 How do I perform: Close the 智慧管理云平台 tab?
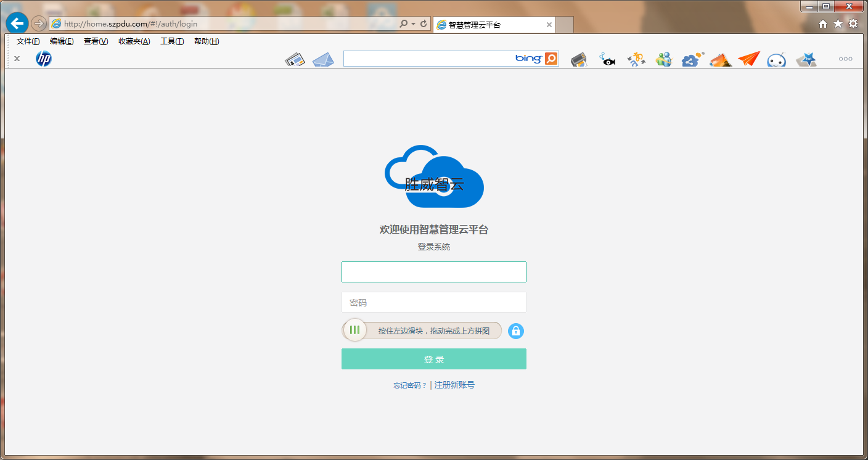(549, 25)
